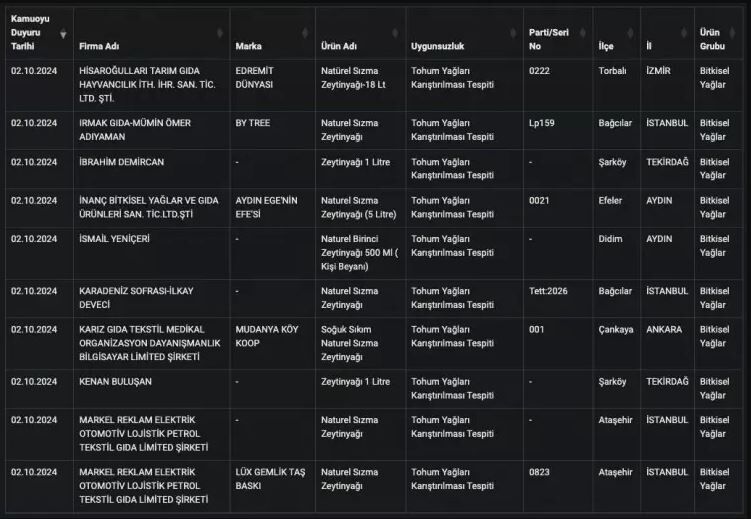The width and height of the screenshot is (751, 519).
Task: Sort by Kamuoyu Duyuru Tarihi sort arrow
Action: (x=64, y=33)
